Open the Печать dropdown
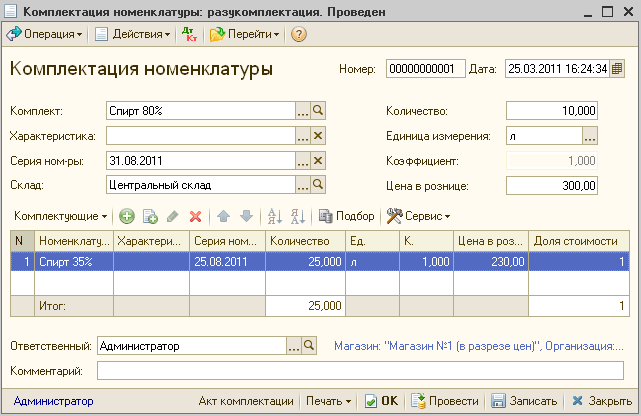 point(327,401)
